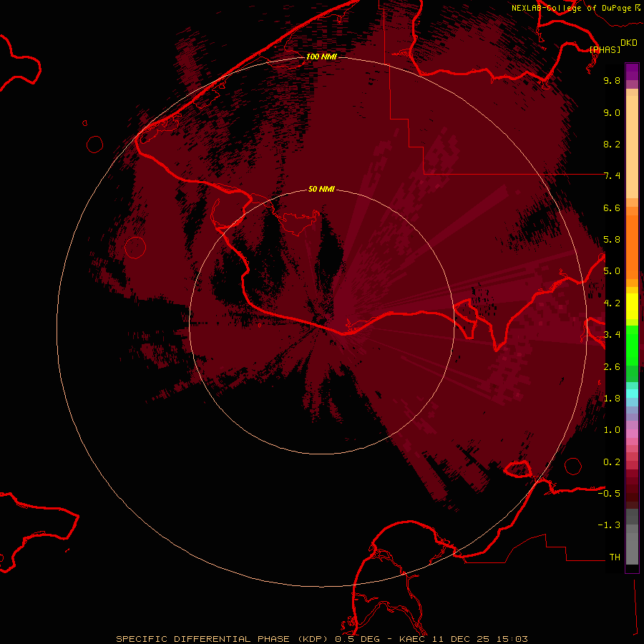Screen dimensions: 644x644
Task: Click the 5.8 scale value
Action: coord(612,240)
